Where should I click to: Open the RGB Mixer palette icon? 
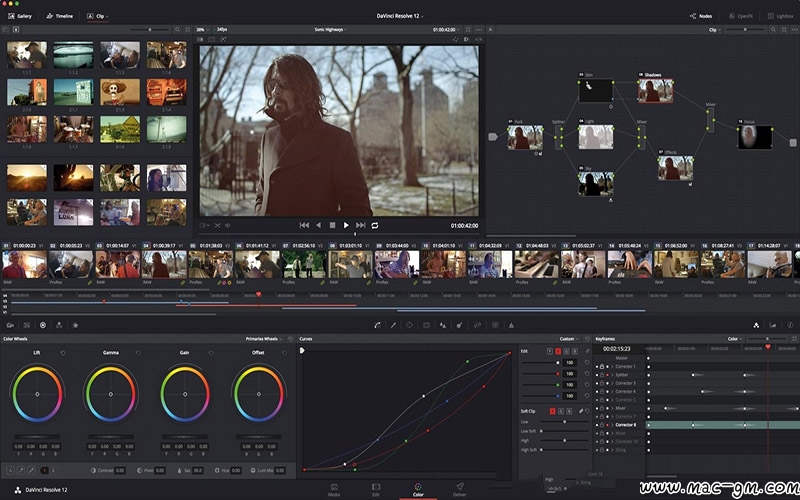59,325
